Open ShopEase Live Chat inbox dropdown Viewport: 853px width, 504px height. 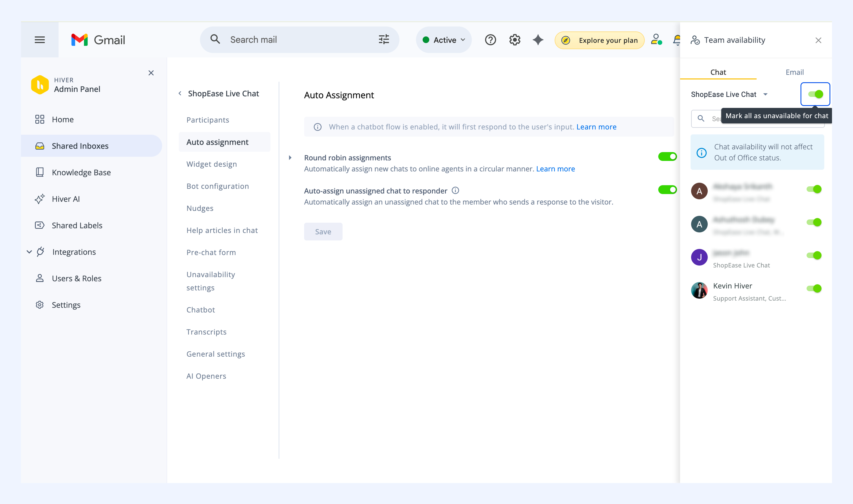(x=729, y=94)
